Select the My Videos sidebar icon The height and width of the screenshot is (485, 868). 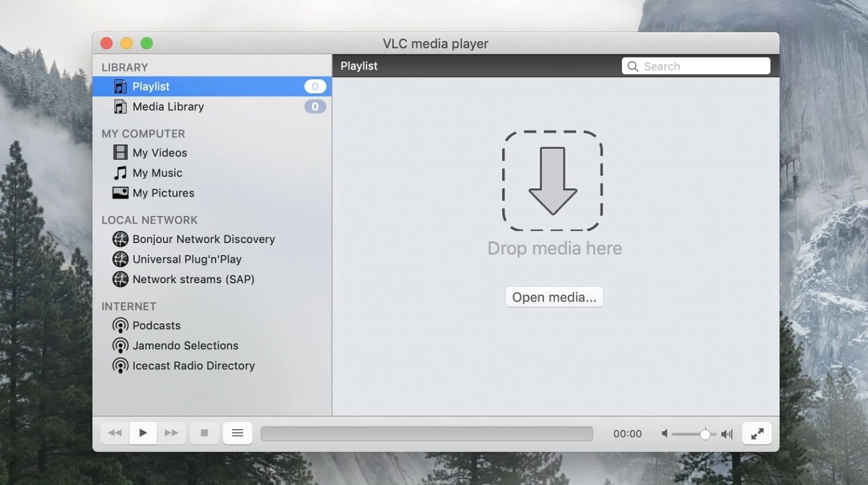tap(120, 153)
